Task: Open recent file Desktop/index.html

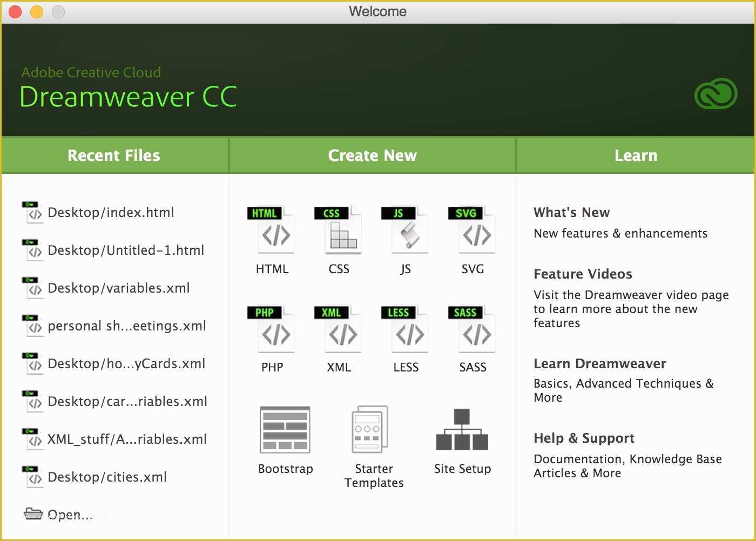Action: [x=111, y=212]
